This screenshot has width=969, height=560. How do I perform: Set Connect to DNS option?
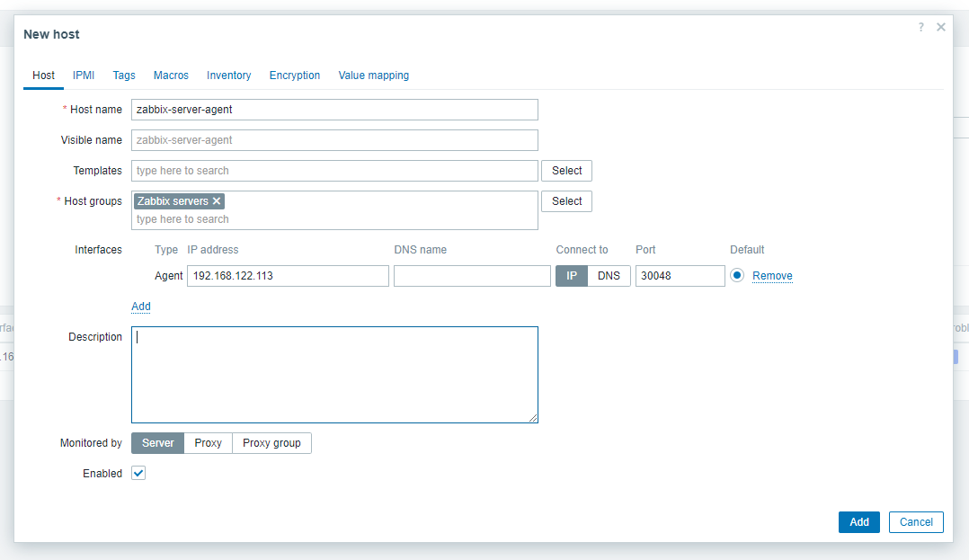[609, 276]
